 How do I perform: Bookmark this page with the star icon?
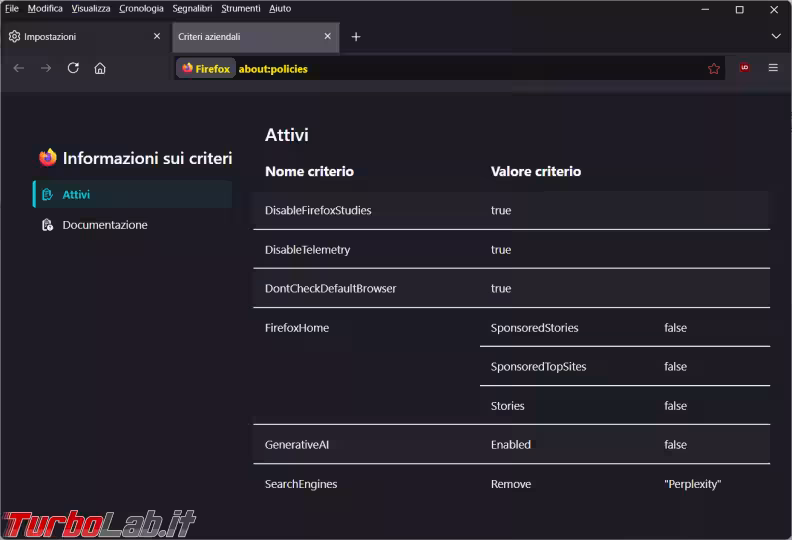[714, 69]
